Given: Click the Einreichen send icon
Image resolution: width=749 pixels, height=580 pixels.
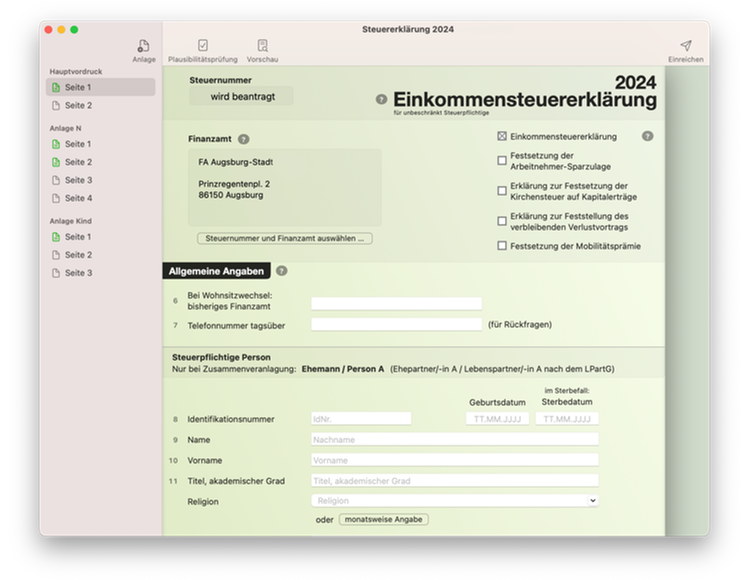Looking at the screenshot, I should pyautogui.click(x=685, y=47).
